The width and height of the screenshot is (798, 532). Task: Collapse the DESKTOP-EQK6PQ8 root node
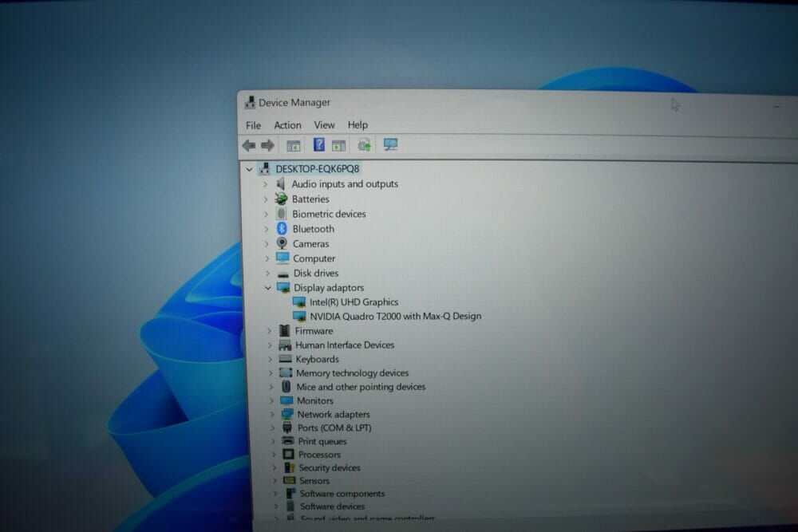pos(249,169)
